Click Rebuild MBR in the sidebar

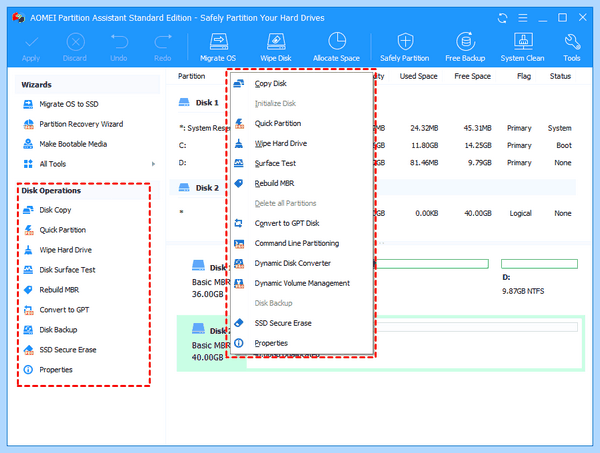point(59,290)
